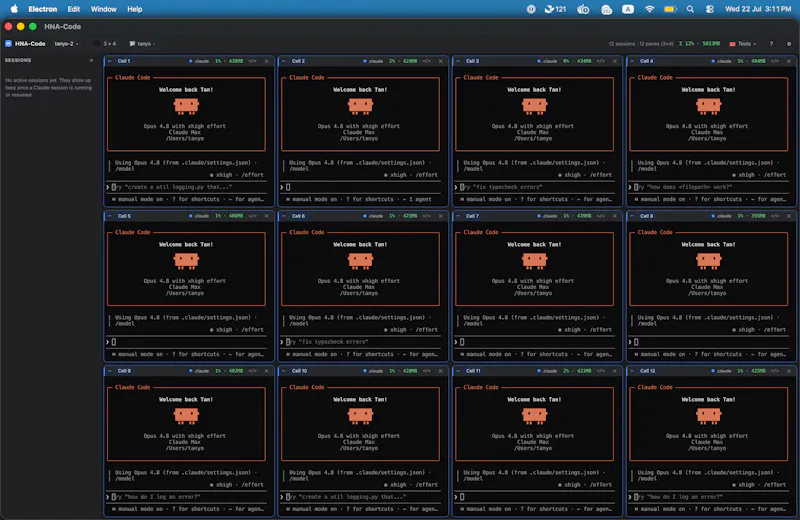Open the code view icon in Cell 9

[x=253, y=371]
